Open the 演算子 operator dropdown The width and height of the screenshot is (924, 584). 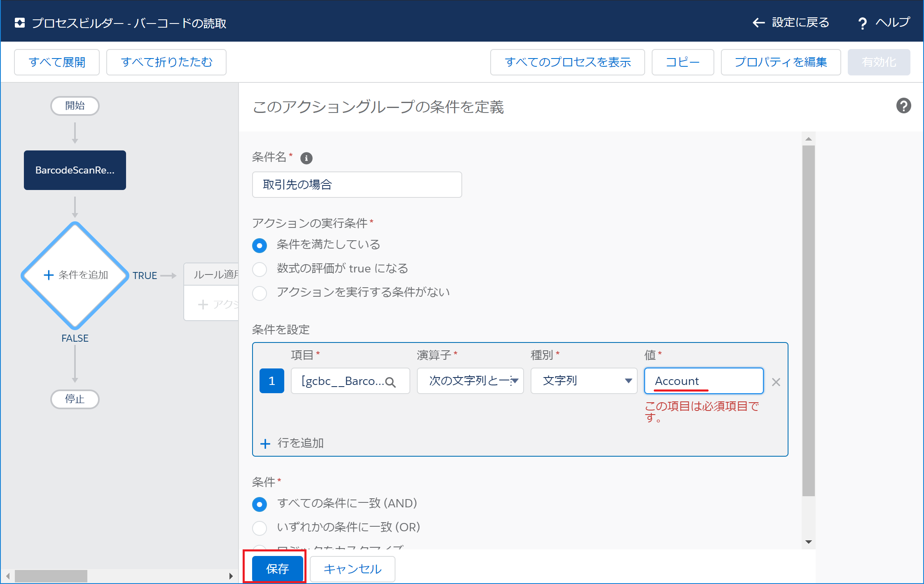point(470,381)
